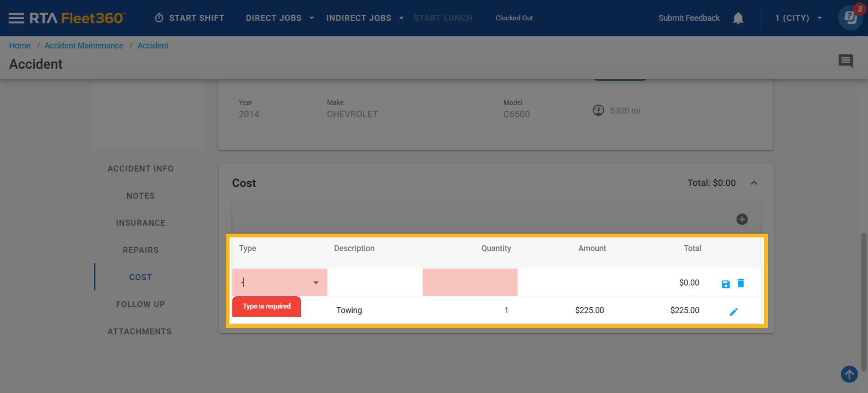Open the Accident Maintenance breadcrumb link

coord(84,46)
